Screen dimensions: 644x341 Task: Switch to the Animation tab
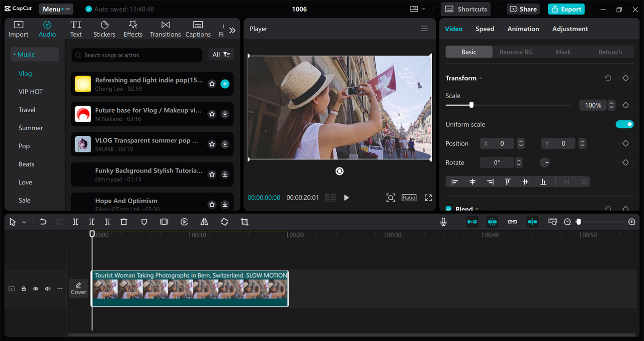pyautogui.click(x=523, y=29)
